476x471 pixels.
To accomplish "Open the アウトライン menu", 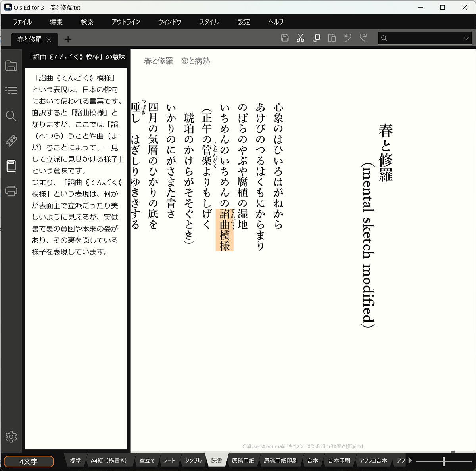I will click(x=126, y=22).
